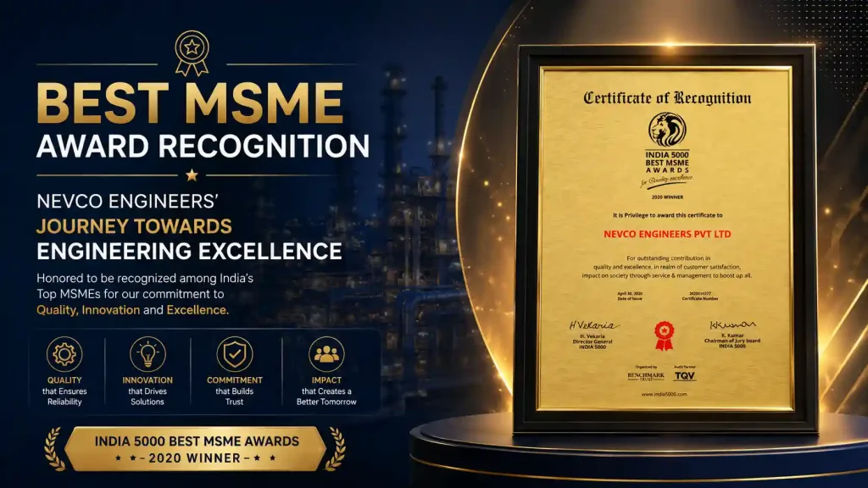
Task: Click 'QUALITY that Ensures Reliability' label
Action: (x=64, y=391)
